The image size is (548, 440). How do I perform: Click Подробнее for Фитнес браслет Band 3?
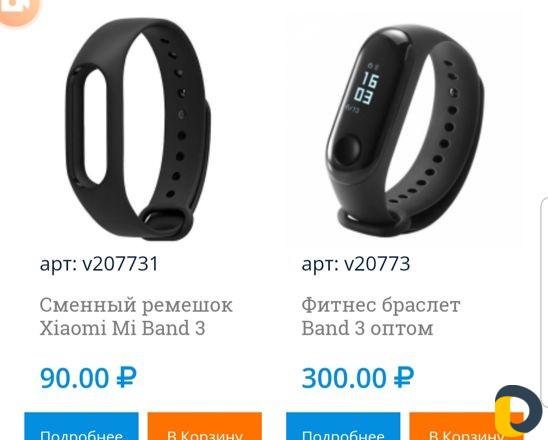343,426
